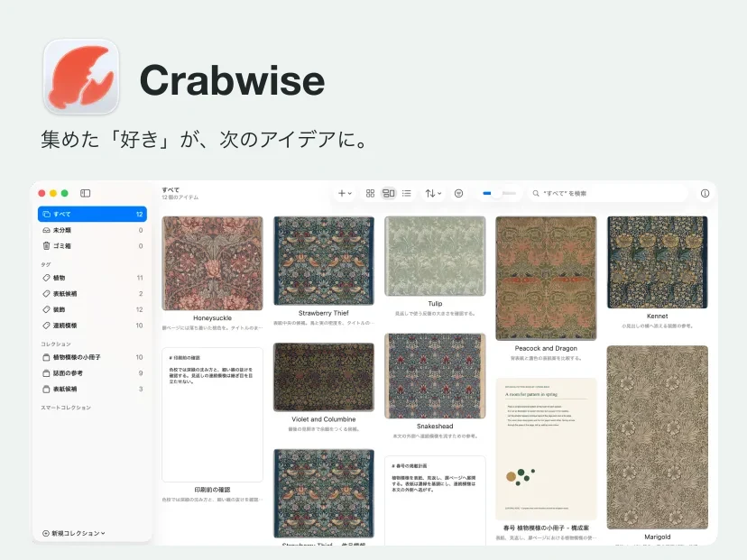This screenshot has height=560, width=747.
Task: Open the Snakehead pattern thumbnail
Action: click(435, 376)
